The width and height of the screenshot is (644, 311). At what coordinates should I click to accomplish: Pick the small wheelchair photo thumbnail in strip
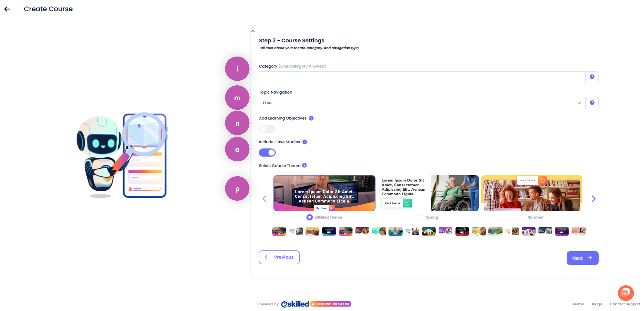(x=296, y=231)
